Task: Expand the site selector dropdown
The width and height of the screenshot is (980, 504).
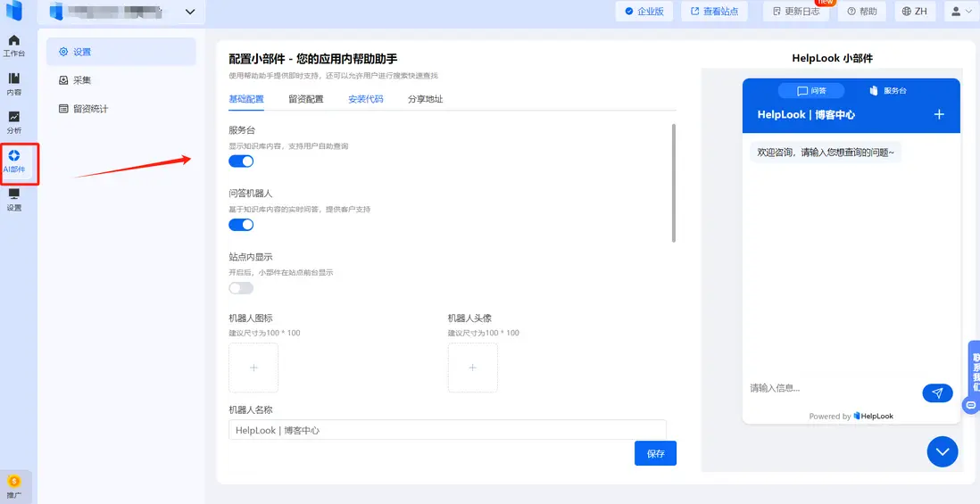Action: [x=190, y=12]
